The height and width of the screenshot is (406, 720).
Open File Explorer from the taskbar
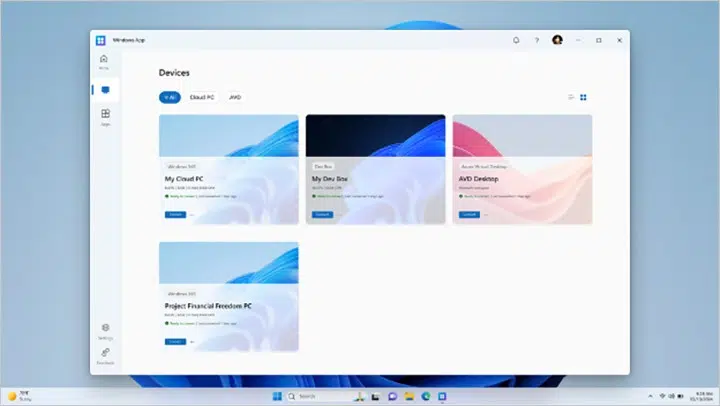pyautogui.click(x=409, y=396)
